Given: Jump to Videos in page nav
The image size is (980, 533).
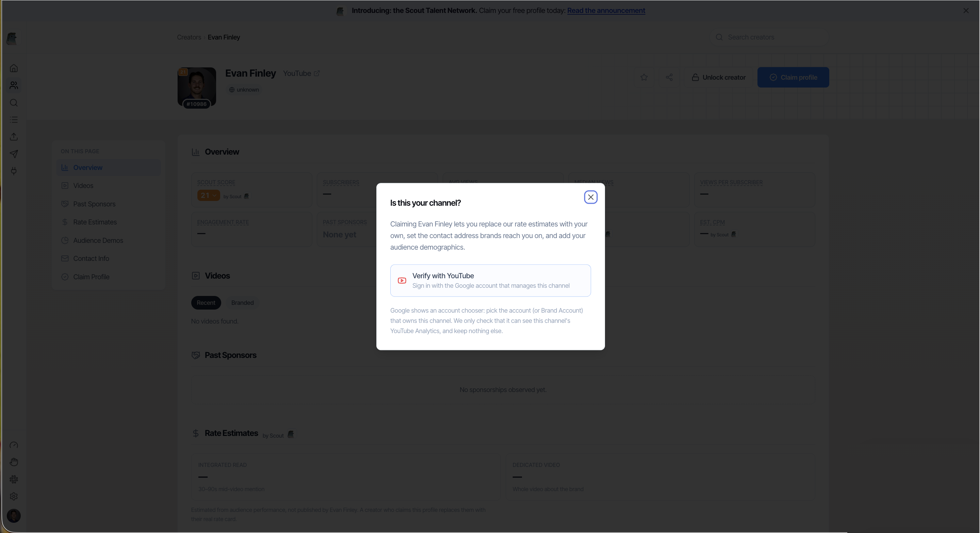Looking at the screenshot, I should pos(109,186).
